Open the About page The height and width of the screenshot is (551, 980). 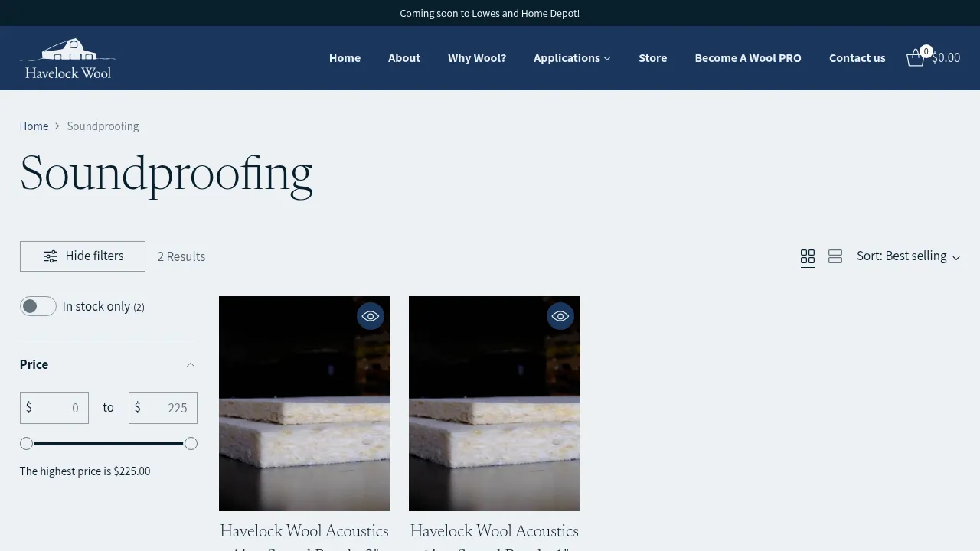[404, 58]
